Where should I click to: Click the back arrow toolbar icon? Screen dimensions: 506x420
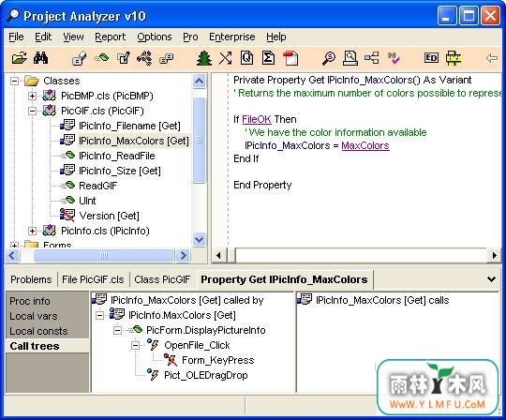click(x=492, y=58)
